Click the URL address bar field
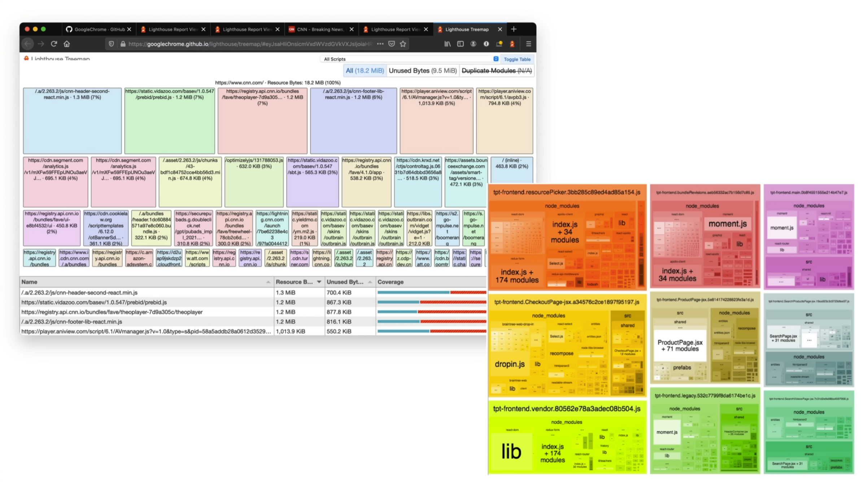The image size is (868, 487). 249,44
